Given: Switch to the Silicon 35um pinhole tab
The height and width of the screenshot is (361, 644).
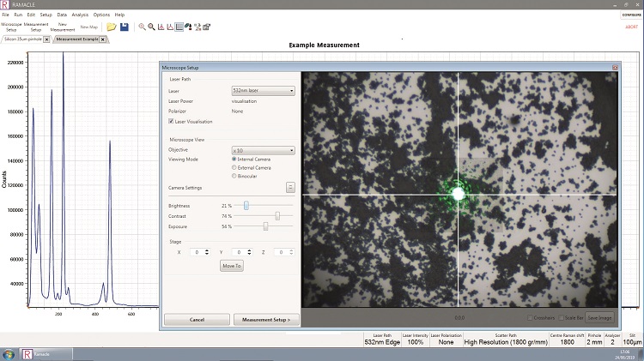Looking at the screenshot, I should point(23,39).
